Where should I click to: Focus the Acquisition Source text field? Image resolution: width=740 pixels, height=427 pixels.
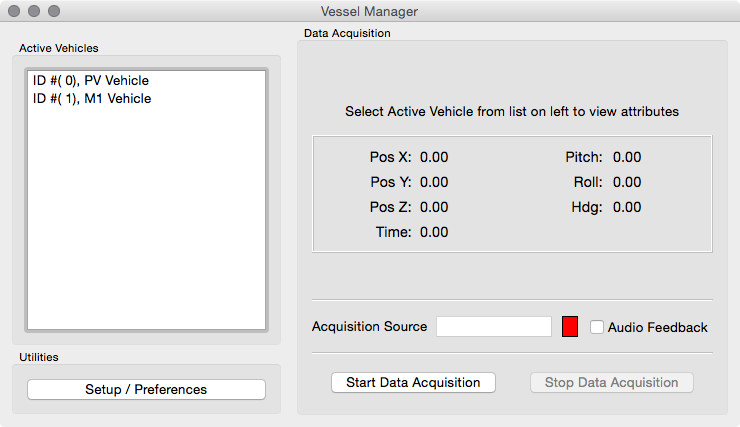(x=494, y=327)
